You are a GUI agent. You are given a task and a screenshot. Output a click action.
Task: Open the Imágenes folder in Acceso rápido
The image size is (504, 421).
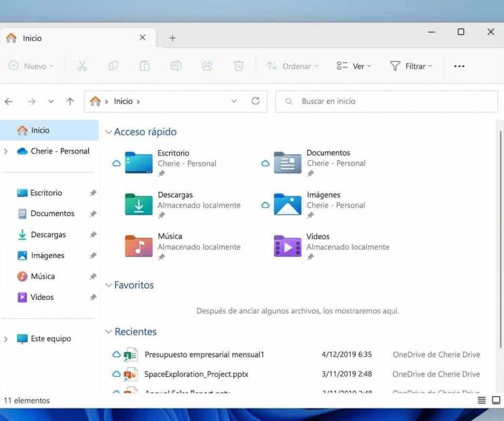(321, 204)
